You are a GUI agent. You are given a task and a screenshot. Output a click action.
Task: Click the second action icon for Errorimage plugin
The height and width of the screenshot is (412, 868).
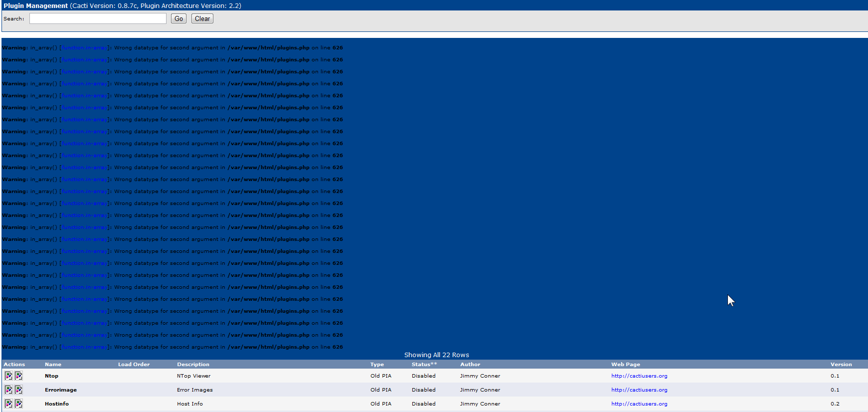(x=18, y=390)
